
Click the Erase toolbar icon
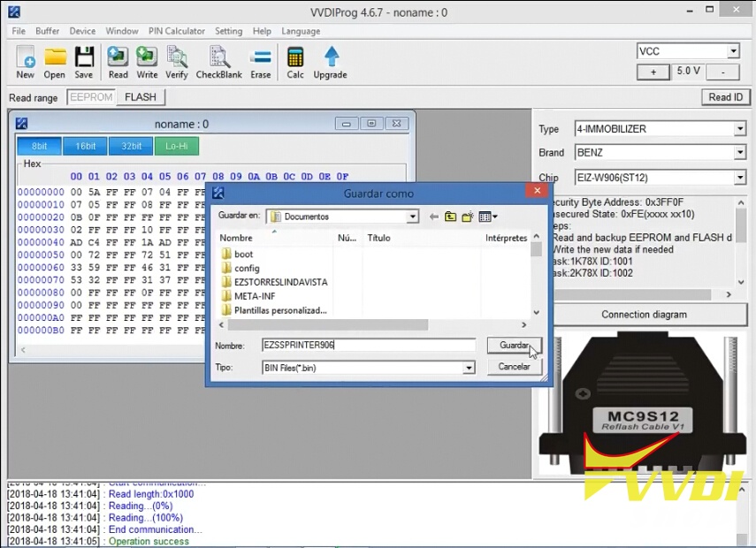[x=260, y=62]
